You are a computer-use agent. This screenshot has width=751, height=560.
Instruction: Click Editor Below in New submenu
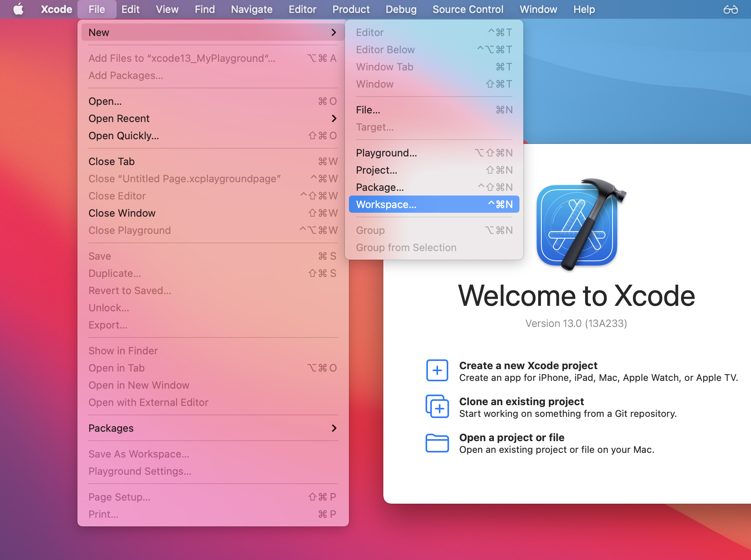(x=434, y=50)
